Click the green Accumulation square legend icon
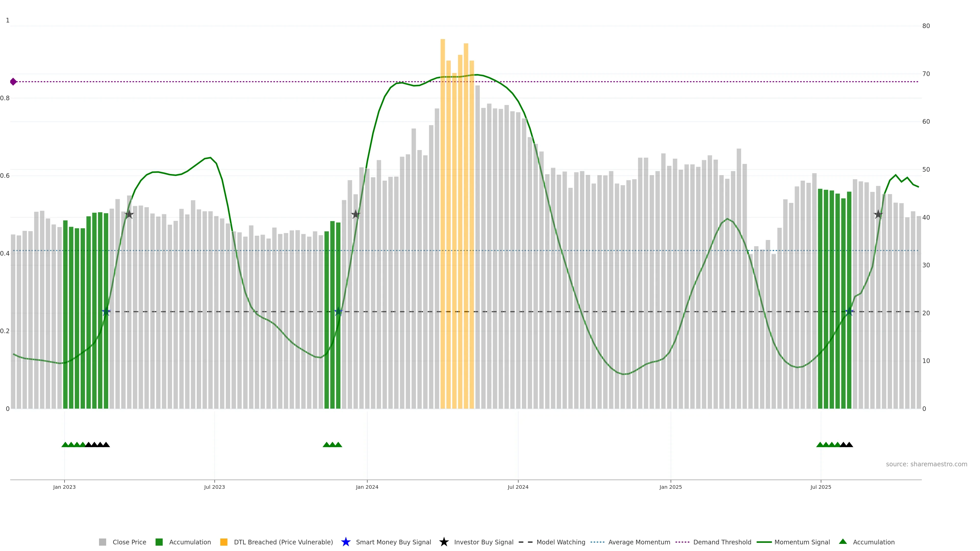 point(159,542)
